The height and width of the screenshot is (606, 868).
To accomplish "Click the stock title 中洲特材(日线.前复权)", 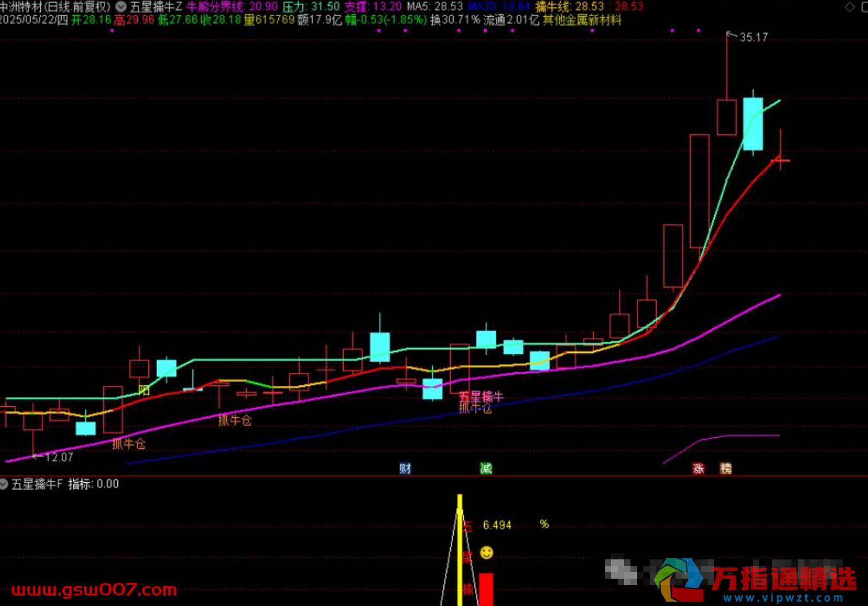I will point(55,7).
